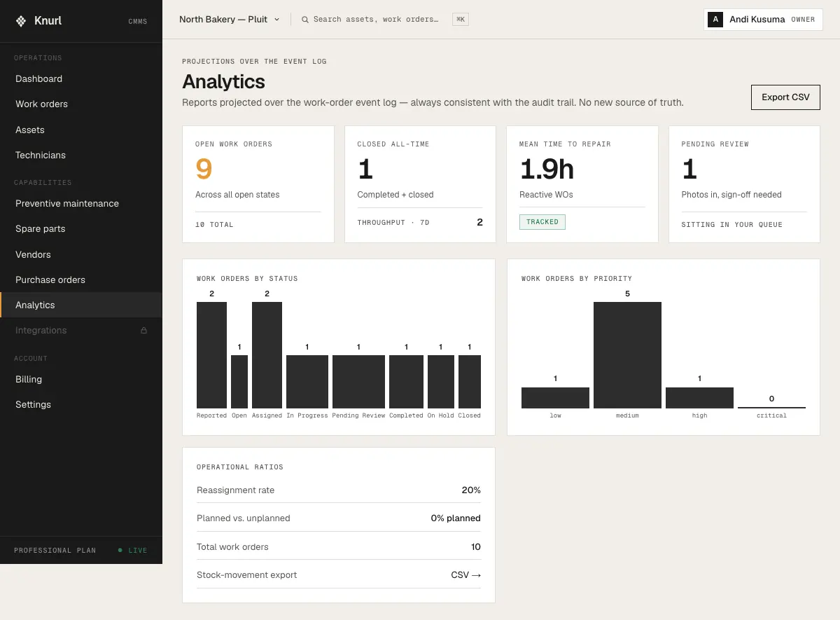Image resolution: width=840 pixels, height=620 pixels.
Task: Click the Reassignment rate row
Action: click(339, 490)
